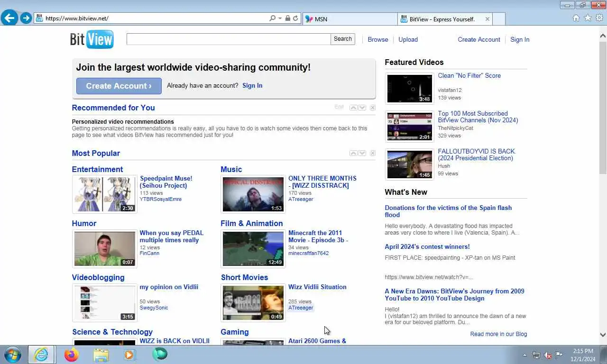Move Most Popular section up
This screenshot has height=364, width=607.
(x=353, y=153)
